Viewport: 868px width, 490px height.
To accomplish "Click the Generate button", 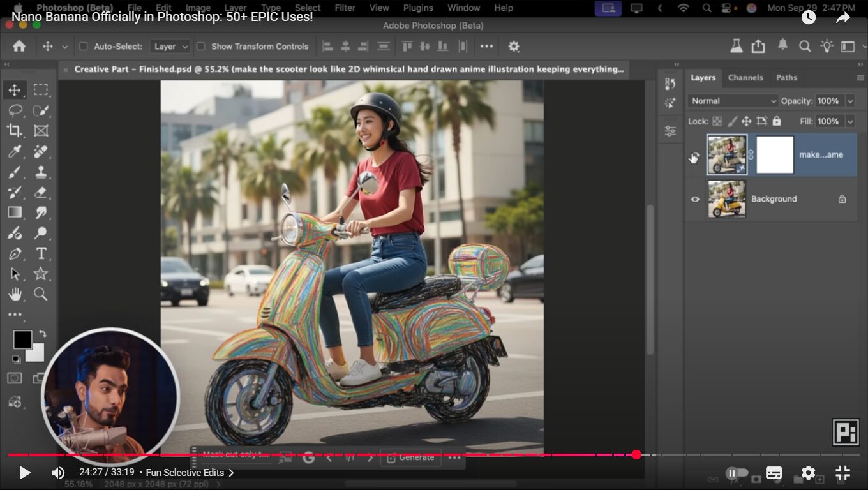I will coord(410,457).
